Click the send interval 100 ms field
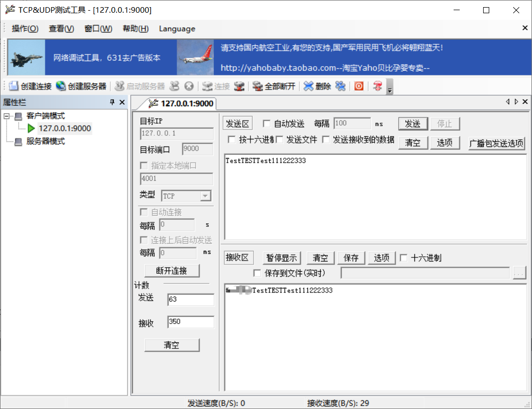The image size is (532, 409). pyautogui.click(x=352, y=124)
